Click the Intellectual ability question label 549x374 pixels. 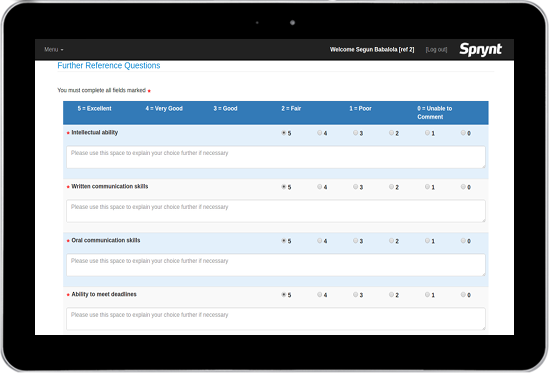pyautogui.click(x=95, y=132)
